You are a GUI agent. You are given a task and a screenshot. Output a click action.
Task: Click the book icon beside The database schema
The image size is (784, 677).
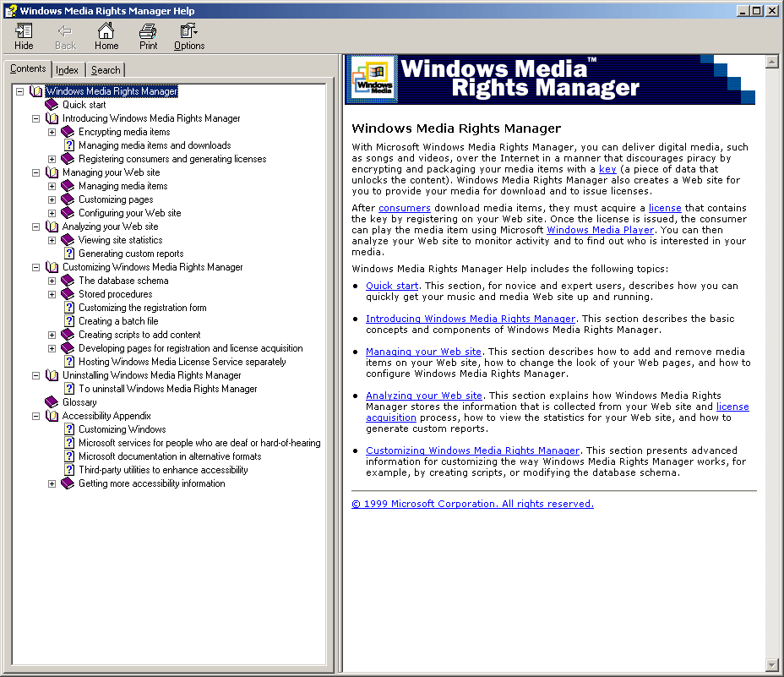(68, 281)
